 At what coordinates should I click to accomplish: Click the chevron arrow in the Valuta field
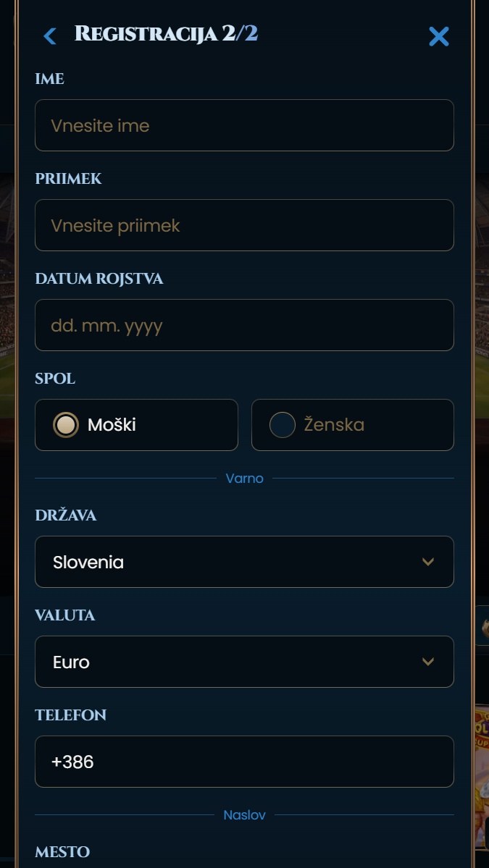428,662
